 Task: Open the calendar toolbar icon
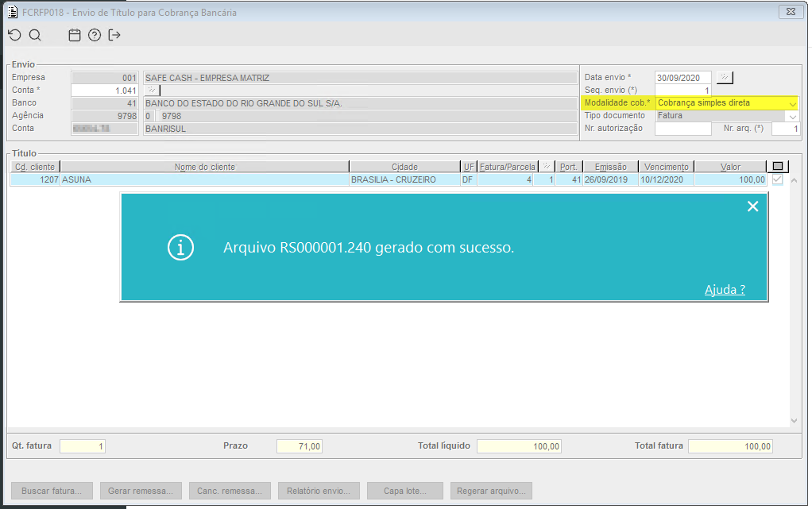point(75,35)
